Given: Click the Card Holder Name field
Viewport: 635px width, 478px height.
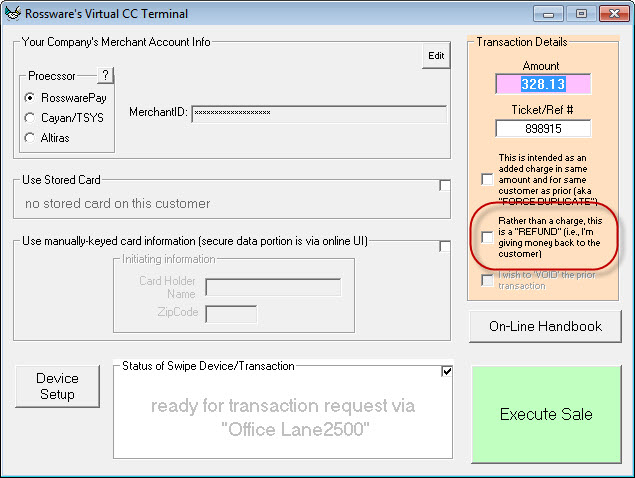Looking at the screenshot, I should (x=272, y=288).
